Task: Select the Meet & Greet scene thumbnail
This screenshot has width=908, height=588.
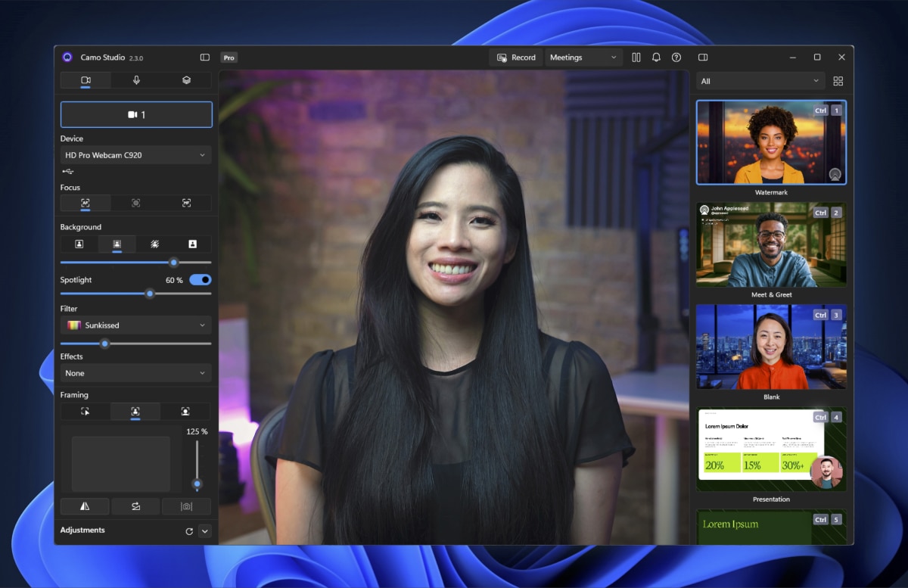Action: [771, 244]
